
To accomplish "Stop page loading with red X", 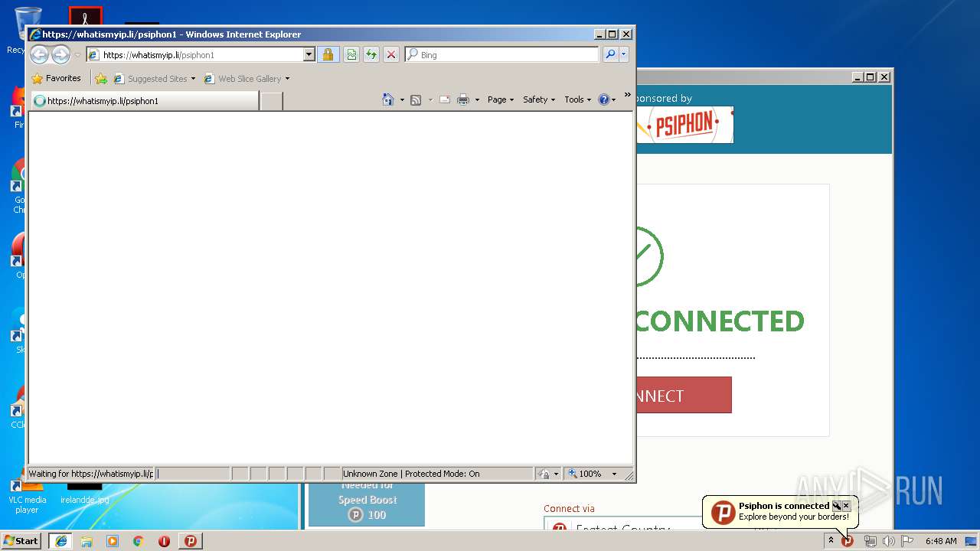I will 391,54.
